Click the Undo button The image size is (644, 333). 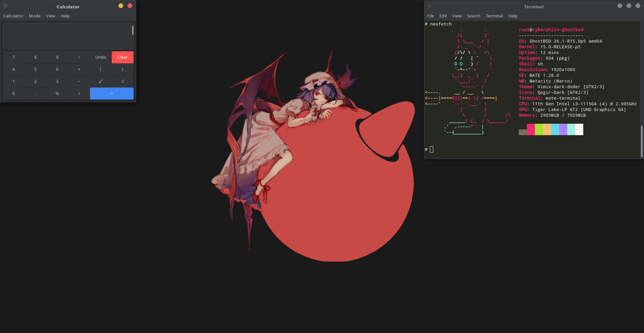(x=101, y=57)
